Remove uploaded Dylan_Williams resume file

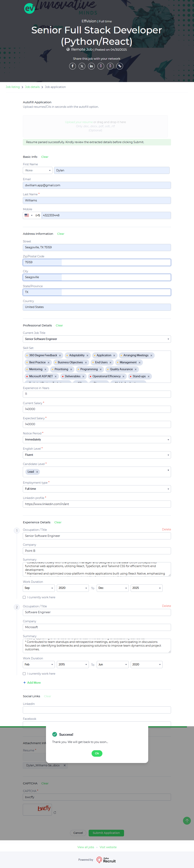(64, 765)
